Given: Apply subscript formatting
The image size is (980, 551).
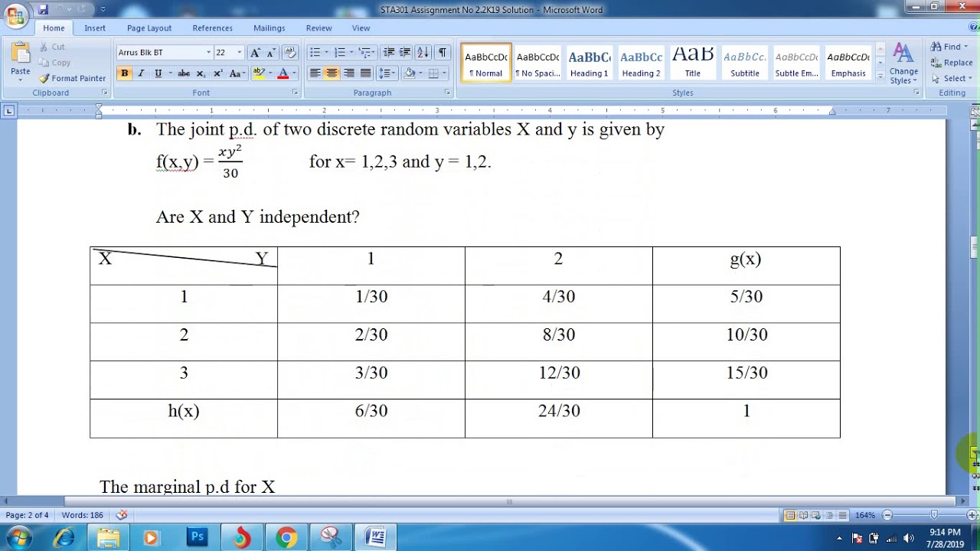Looking at the screenshot, I should click(201, 73).
